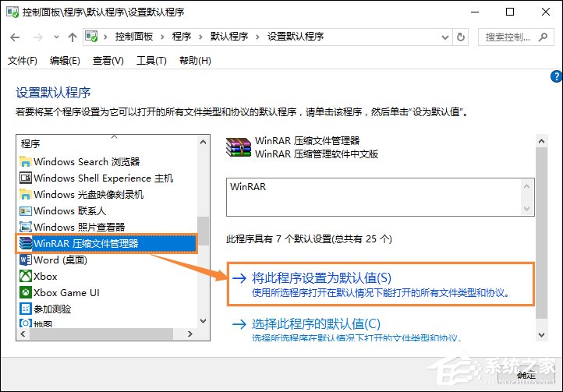Click details pane vertical scrollbar thumb
Viewport: 563px width, 392px height.
click(541, 233)
